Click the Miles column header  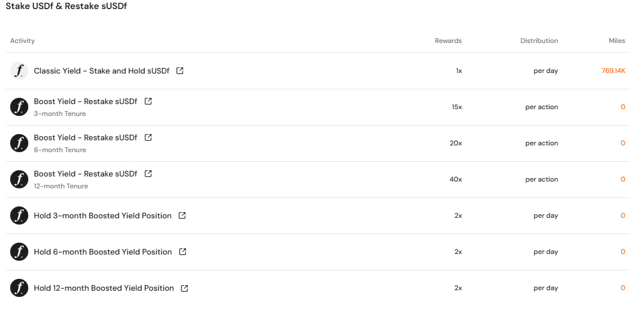click(617, 41)
